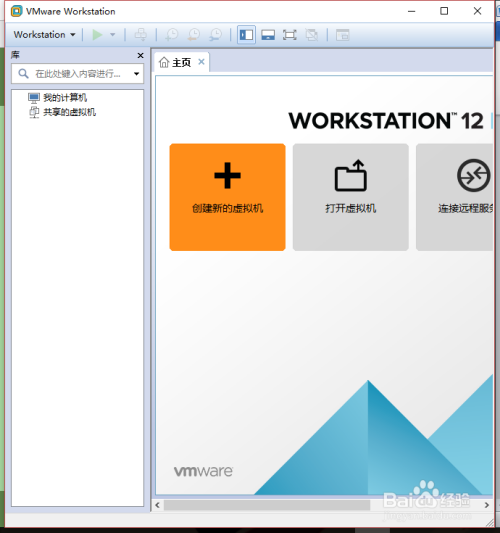Select 共享的虚拟机 in the library tree
Screen dimensions: 500x533
62,112
